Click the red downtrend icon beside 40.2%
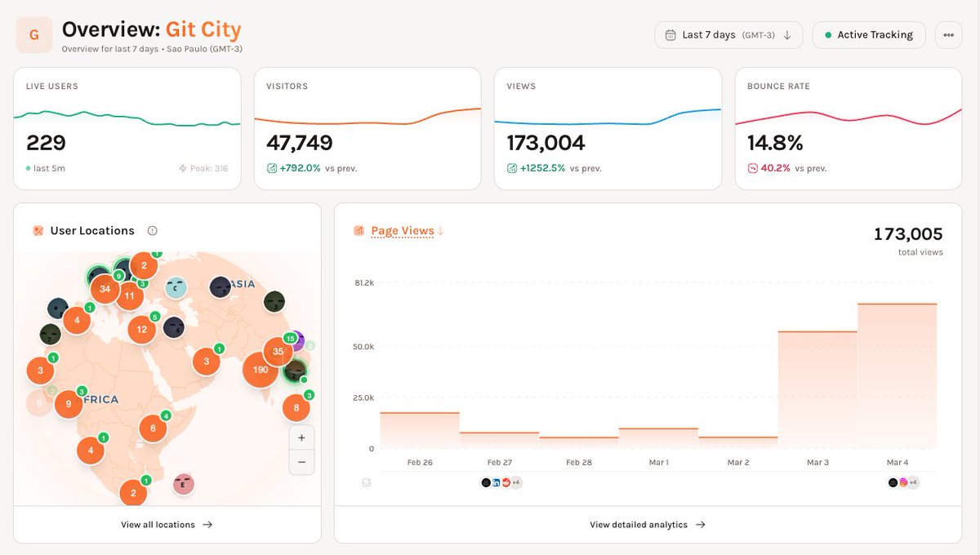This screenshot has width=980, height=555. 753,168
